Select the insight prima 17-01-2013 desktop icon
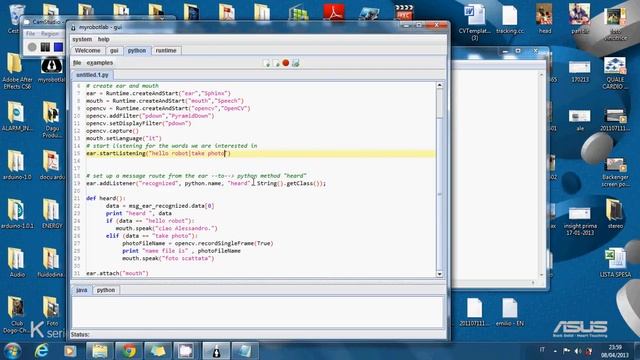The height and width of the screenshot is (360, 640). coord(580,220)
